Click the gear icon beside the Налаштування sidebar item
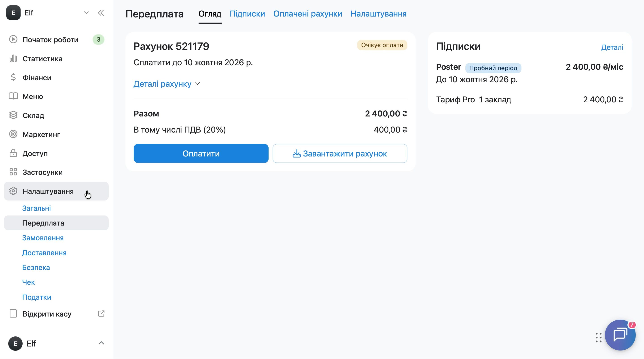Screen dimensions: 644x359 click(13, 191)
